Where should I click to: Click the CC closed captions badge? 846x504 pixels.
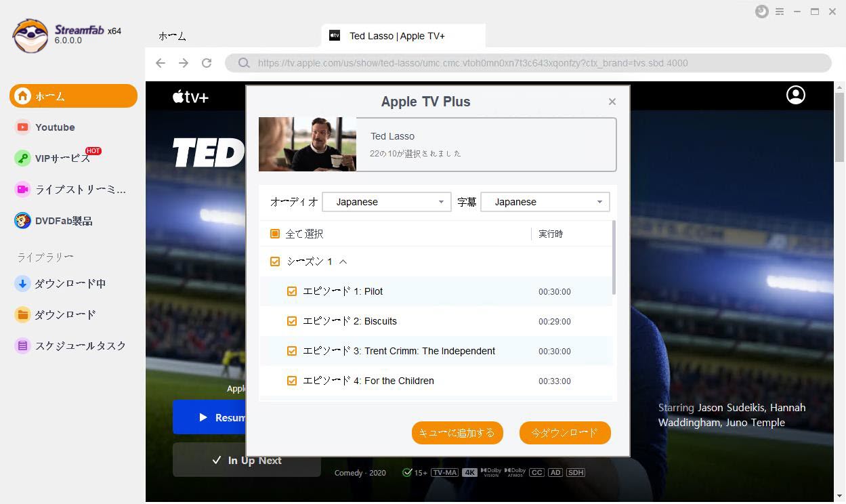[x=536, y=473]
